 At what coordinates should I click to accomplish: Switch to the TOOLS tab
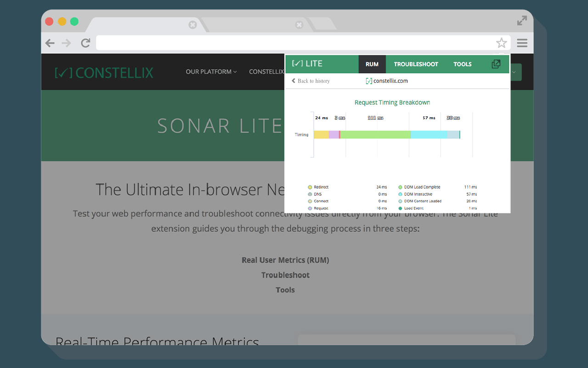462,64
